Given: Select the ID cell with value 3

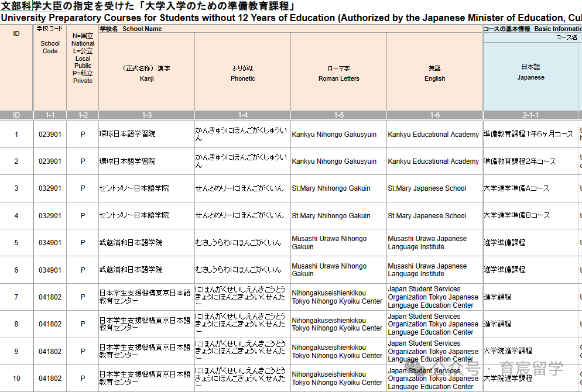Looking at the screenshot, I should (x=16, y=188).
